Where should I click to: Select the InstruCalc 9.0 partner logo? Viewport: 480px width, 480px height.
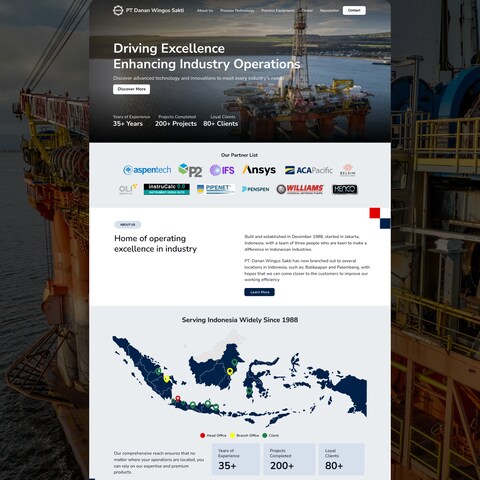pos(167,189)
